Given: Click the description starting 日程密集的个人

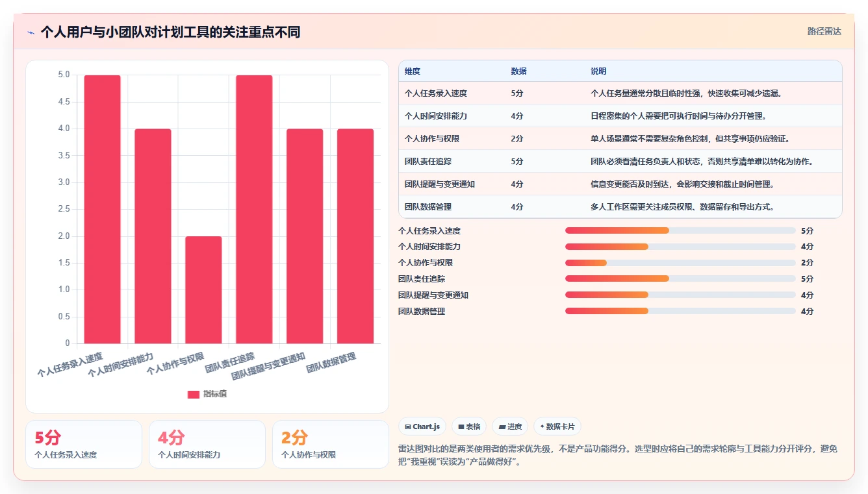Looking at the screenshot, I should click(678, 116).
